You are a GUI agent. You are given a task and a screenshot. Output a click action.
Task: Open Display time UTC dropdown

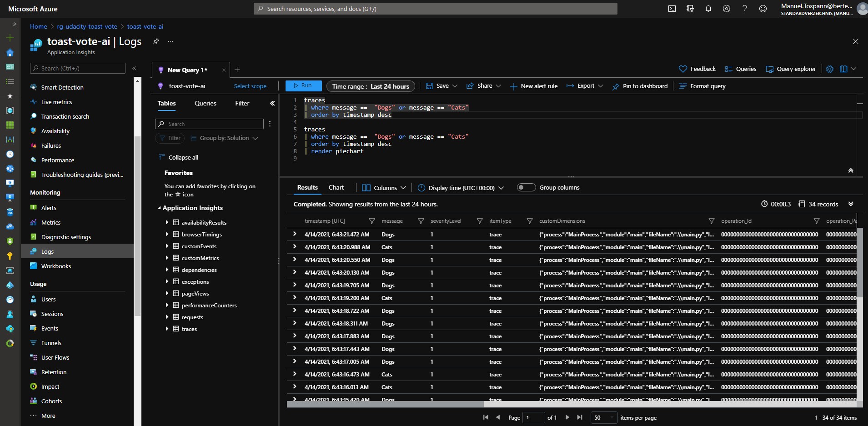(x=461, y=188)
